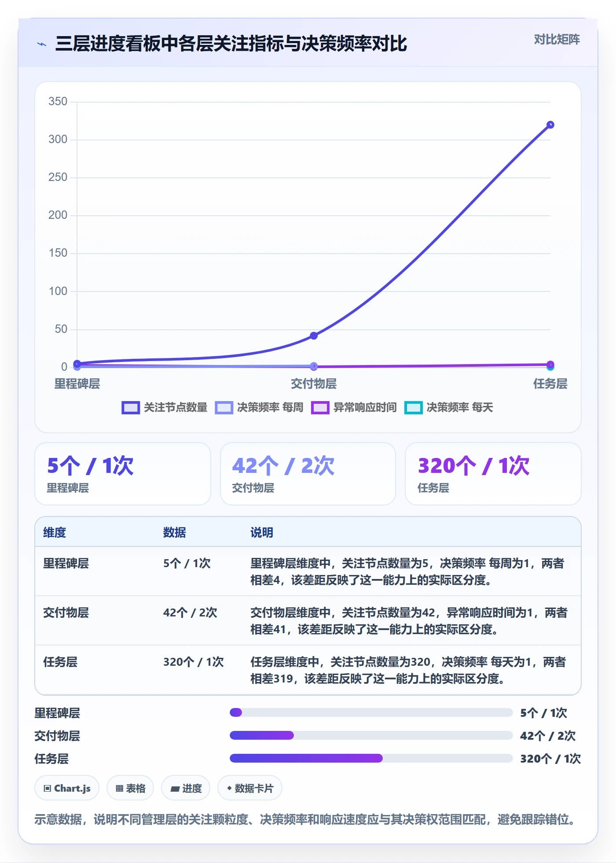This screenshot has height=863, width=616.
Task: Click the 数据卡片 tag chip
Action: click(x=250, y=788)
